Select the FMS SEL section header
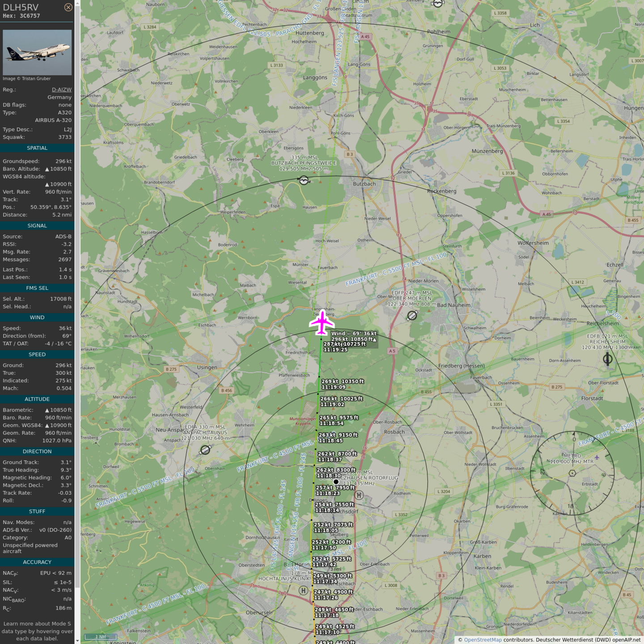The width and height of the screenshot is (644, 644). [x=37, y=288]
